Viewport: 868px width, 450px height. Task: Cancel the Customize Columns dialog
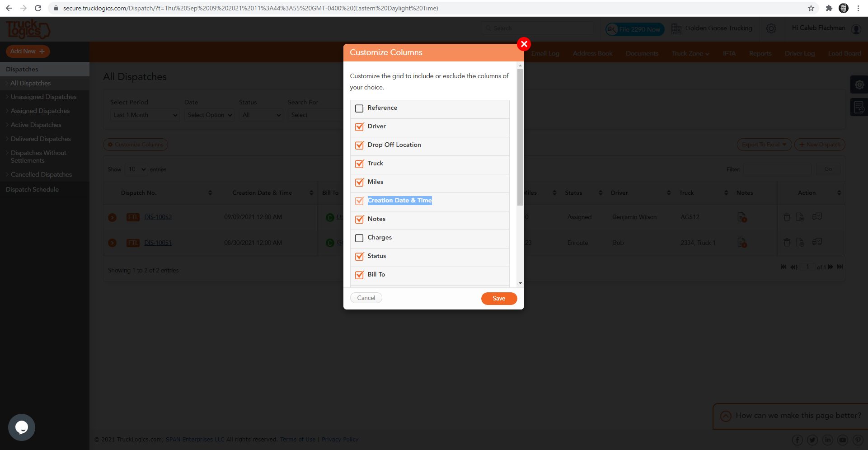[366, 298]
